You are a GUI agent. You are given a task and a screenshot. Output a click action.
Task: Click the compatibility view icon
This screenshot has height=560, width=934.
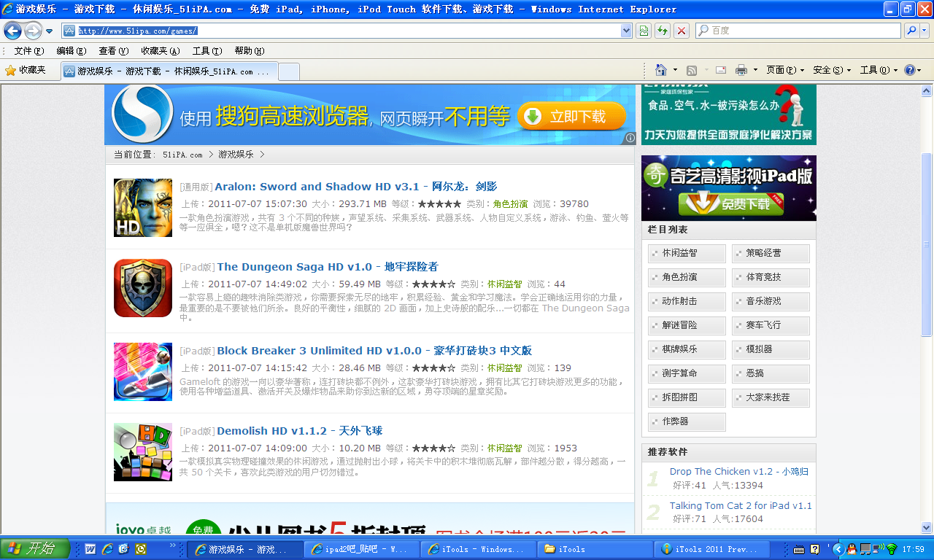tap(644, 31)
